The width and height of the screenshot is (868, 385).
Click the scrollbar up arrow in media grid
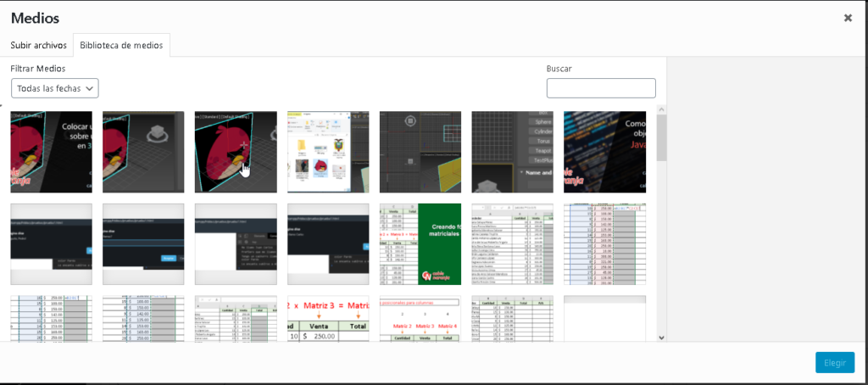point(661,110)
